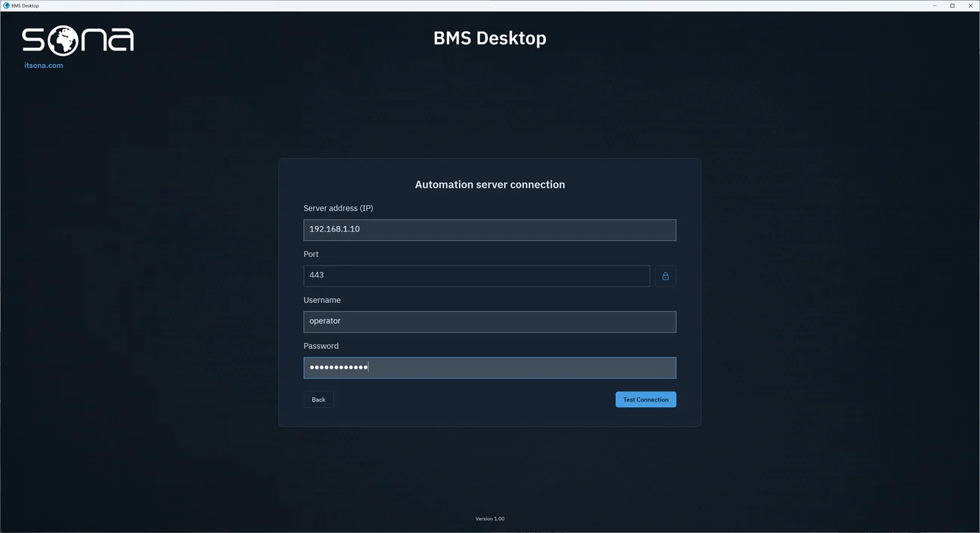This screenshot has height=533, width=980.
Task: Open the itsona.com link
Action: (x=44, y=66)
